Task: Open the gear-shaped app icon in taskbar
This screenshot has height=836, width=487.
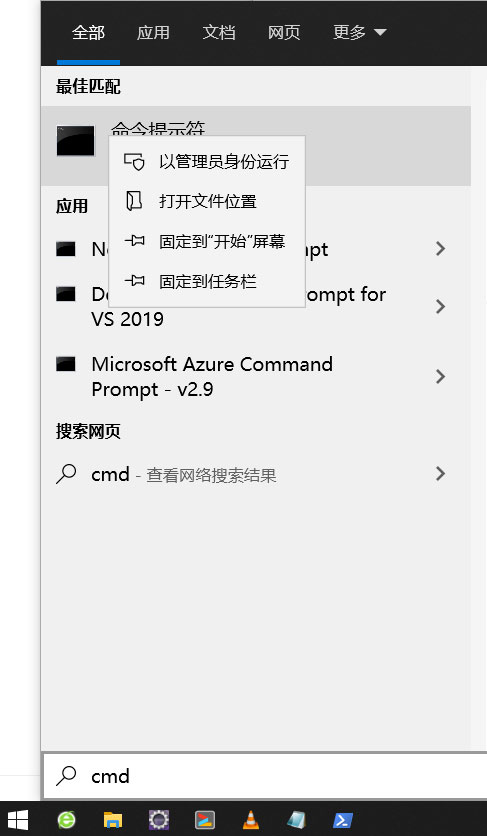Action: pos(159,819)
